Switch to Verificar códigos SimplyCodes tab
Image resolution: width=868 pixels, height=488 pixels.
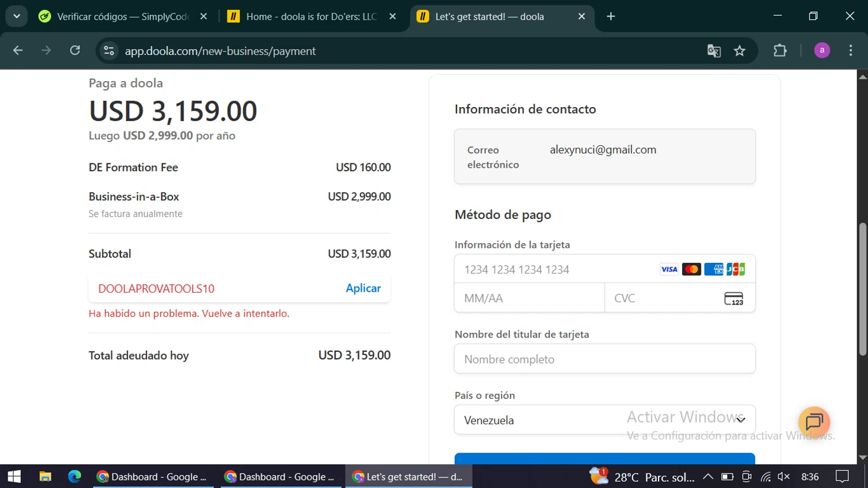click(122, 16)
